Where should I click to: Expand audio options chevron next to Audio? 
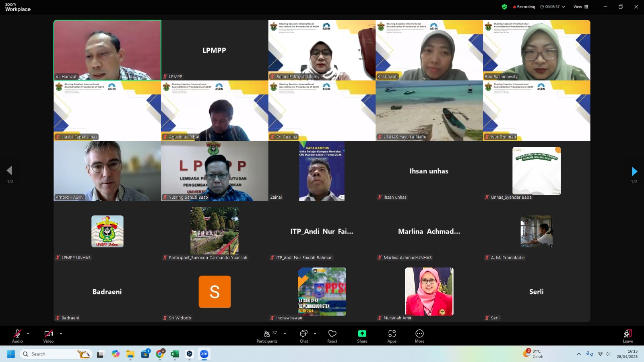[28, 333]
